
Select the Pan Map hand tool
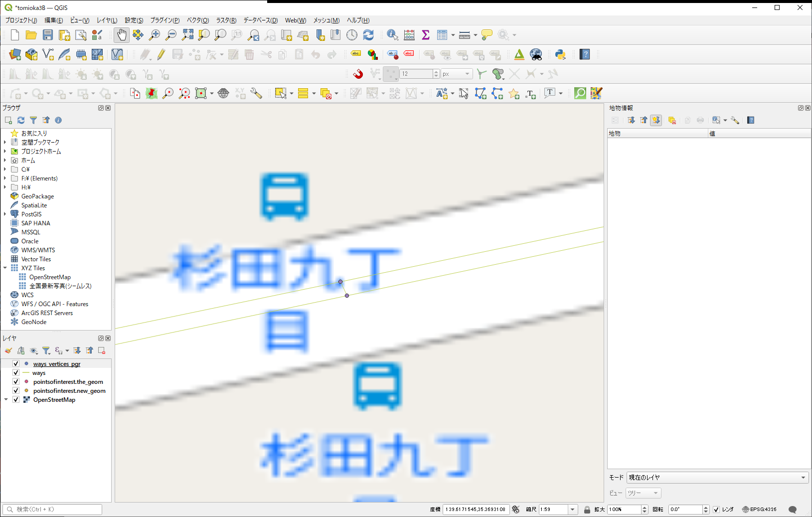(x=122, y=35)
